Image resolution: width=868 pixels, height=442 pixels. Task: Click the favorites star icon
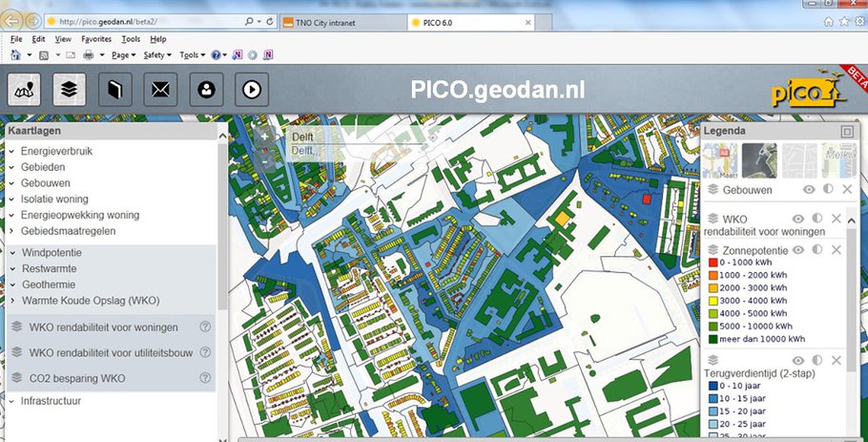844,22
